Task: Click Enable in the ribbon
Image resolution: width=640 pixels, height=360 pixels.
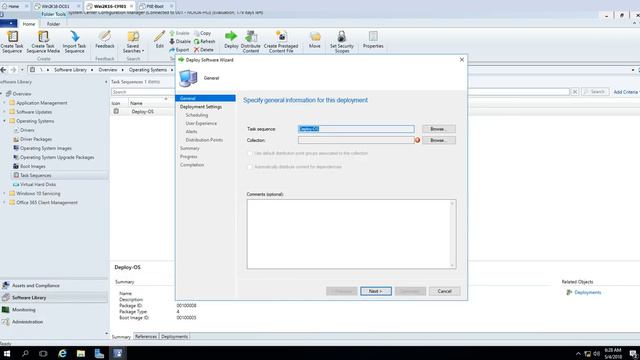Action: 180,33
